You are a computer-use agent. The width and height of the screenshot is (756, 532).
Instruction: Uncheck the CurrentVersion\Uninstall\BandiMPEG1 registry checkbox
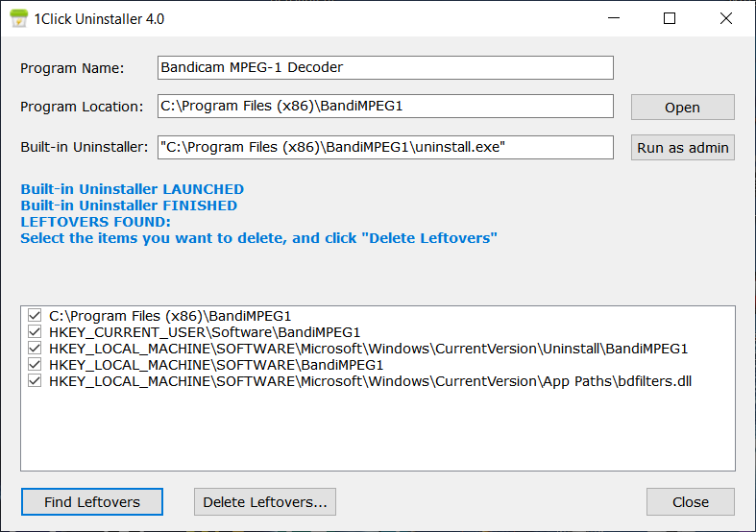(36, 349)
